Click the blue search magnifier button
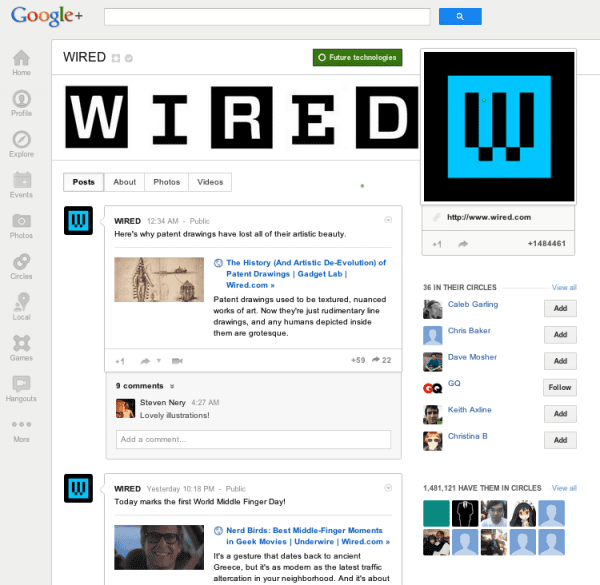Viewport: 600px width, 585px height. coord(460,16)
